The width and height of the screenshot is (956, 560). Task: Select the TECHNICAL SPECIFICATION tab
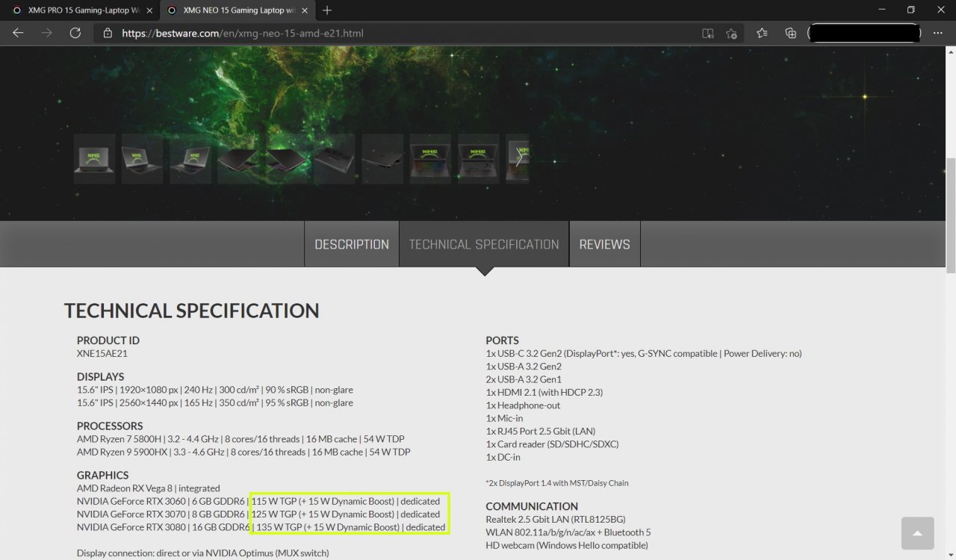(484, 244)
